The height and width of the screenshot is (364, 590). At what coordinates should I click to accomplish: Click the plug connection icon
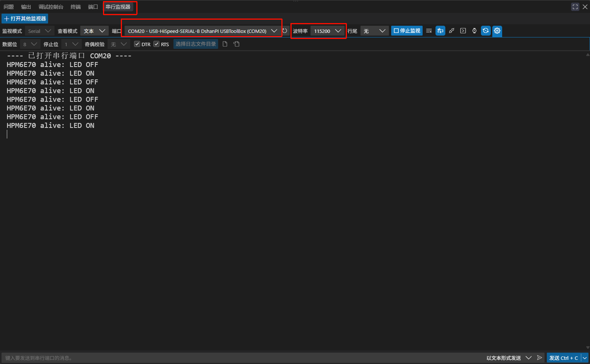click(451, 31)
